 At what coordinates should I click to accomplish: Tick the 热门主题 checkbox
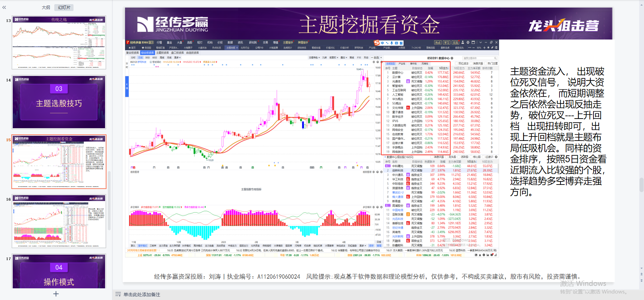[486, 64]
